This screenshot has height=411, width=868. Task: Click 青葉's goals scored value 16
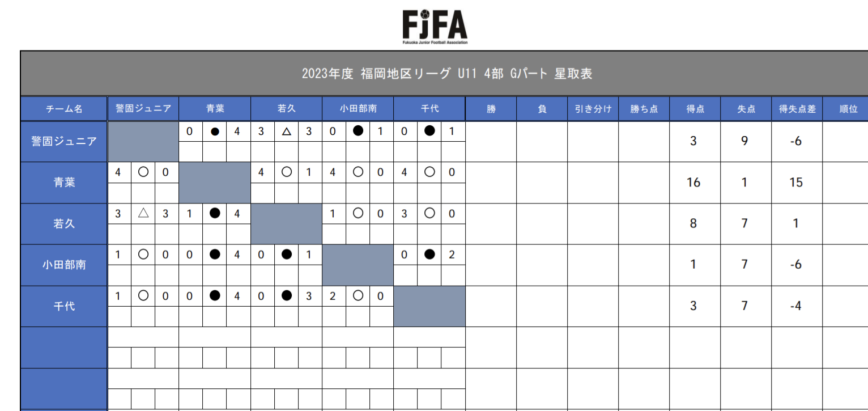point(693,183)
